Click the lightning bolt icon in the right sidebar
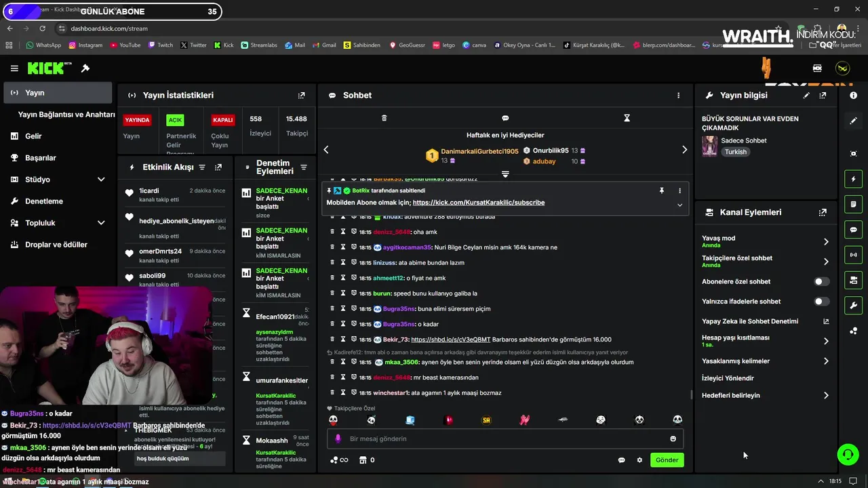 click(853, 179)
